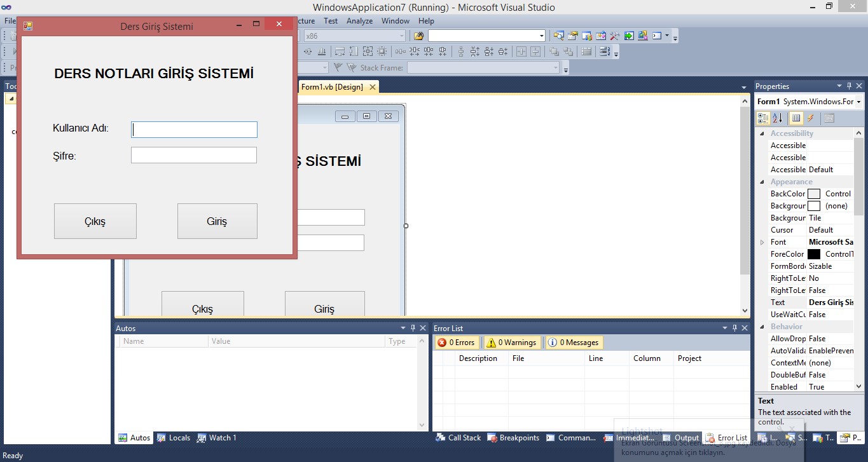The image size is (868, 462).
Task: Expand the Appearance category in Properties
Action: (x=762, y=181)
